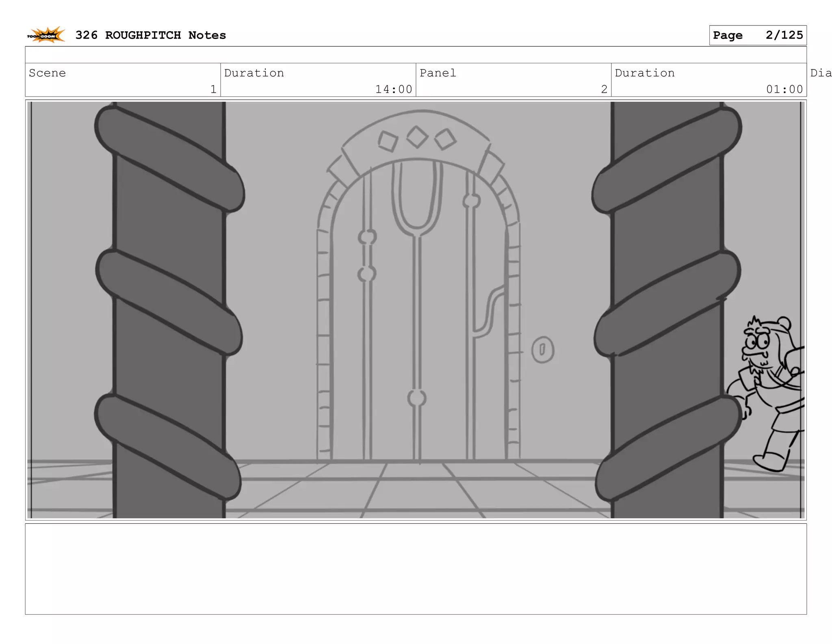Click the Page 2/125 indicator box
The width and height of the screenshot is (832, 644).
coord(758,35)
